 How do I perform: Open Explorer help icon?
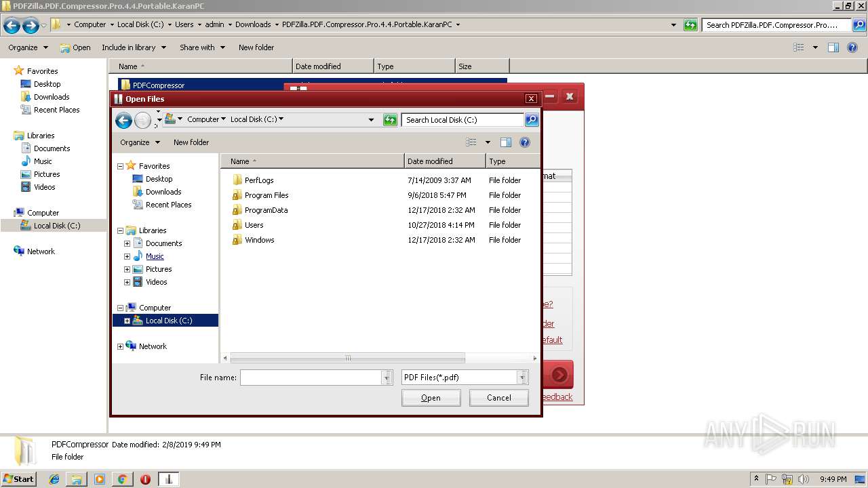853,47
